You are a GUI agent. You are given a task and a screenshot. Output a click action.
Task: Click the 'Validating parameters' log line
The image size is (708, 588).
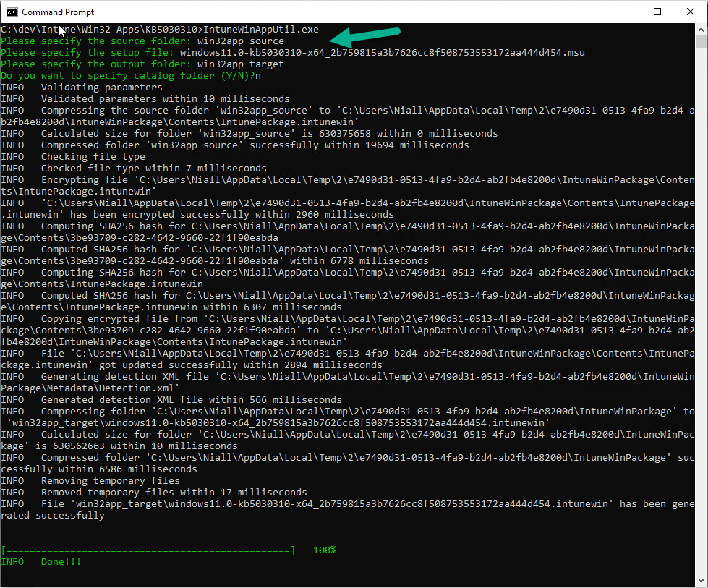82,88
